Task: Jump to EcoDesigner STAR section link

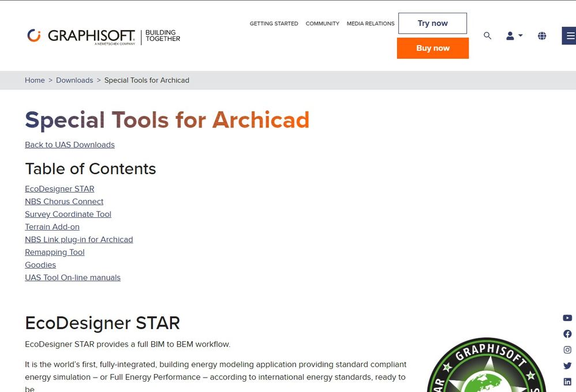Action: [x=59, y=189]
